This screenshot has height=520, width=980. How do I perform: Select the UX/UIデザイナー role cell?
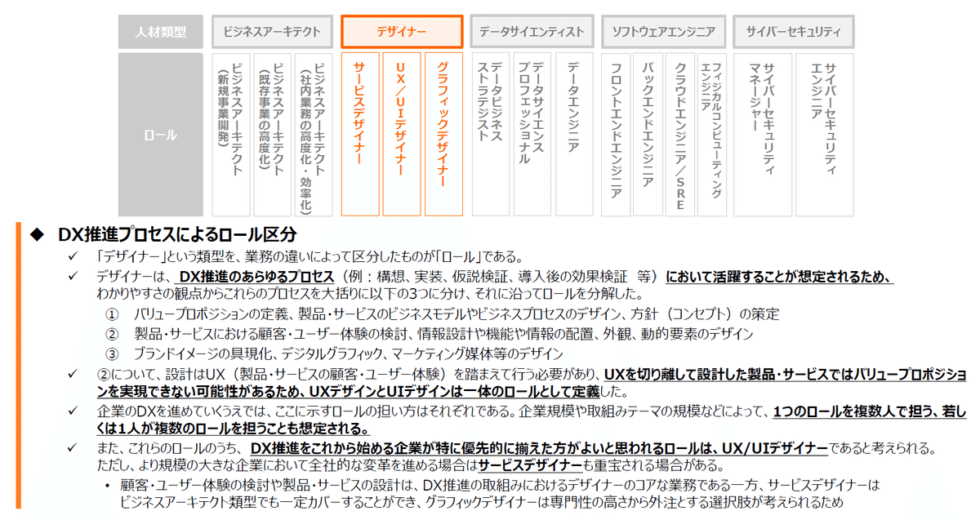click(x=402, y=132)
